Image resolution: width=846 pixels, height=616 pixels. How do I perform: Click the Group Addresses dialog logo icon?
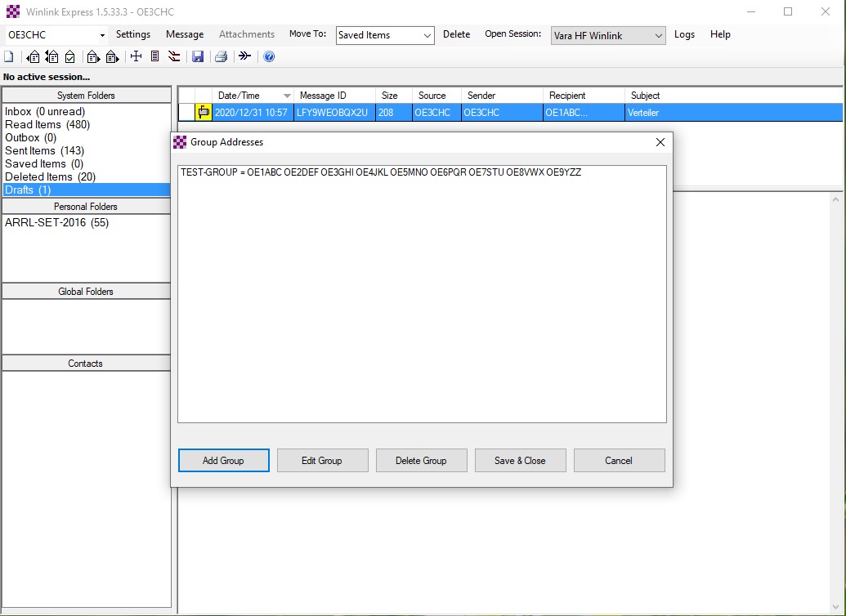pyautogui.click(x=180, y=142)
